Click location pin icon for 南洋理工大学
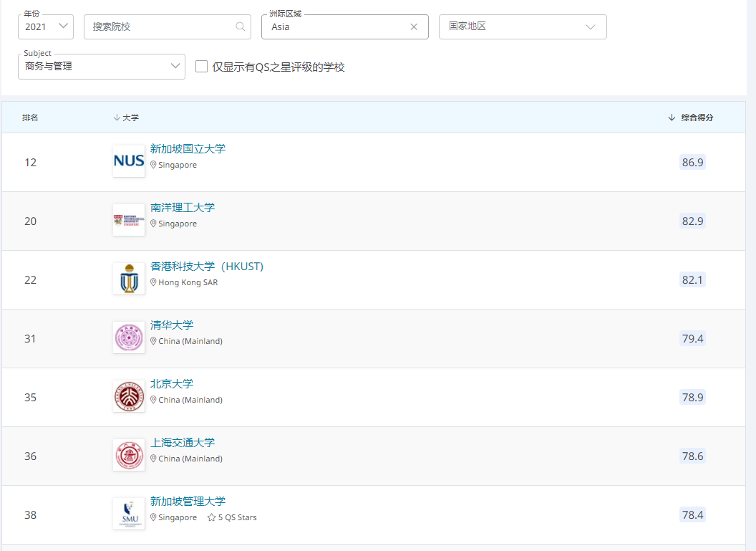 [153, 224]
